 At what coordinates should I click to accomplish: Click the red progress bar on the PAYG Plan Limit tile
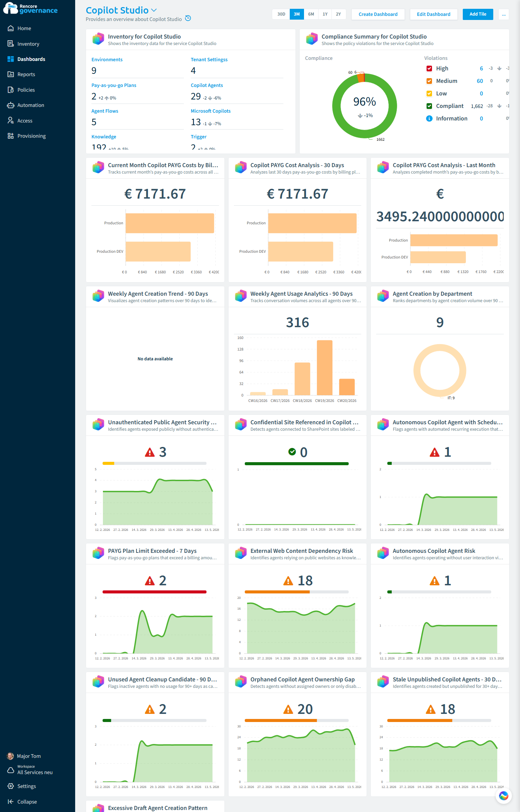tap(154, 592)
